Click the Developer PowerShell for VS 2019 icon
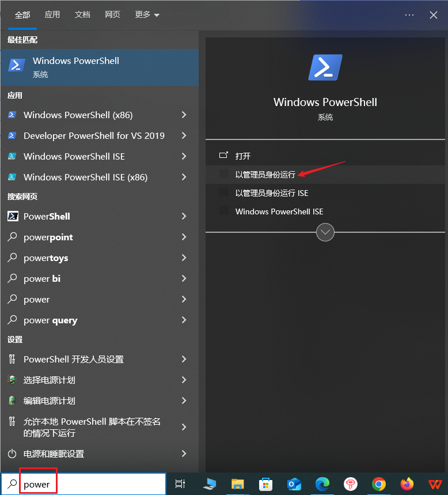The image size is (448, 495). (x=12, y=136)
